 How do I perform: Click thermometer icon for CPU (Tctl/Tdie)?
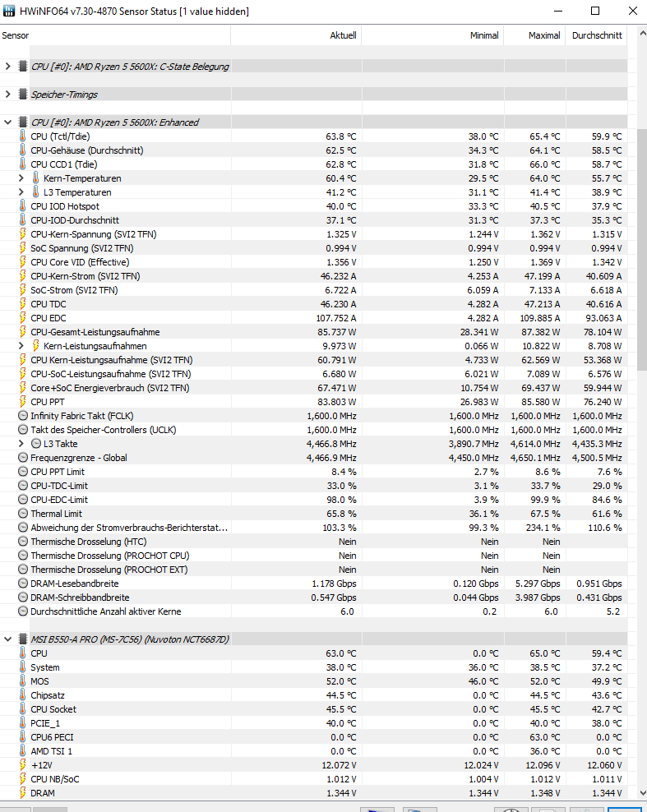22,136
